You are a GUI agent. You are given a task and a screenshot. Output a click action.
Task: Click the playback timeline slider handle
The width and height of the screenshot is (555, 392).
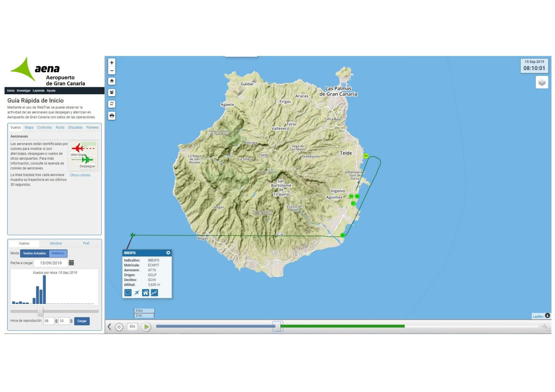[278, 326]
